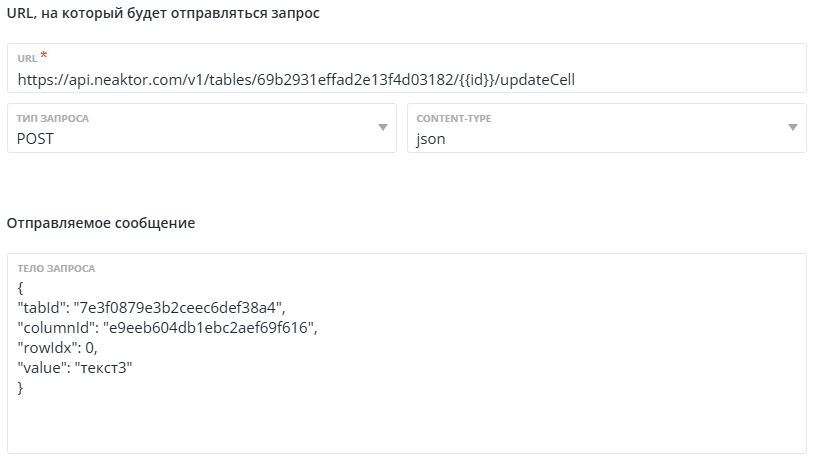The width and height of the screenshot is (816, 459).
Task: Click at the end of updateCell in URL
Action: click(603, 79)
